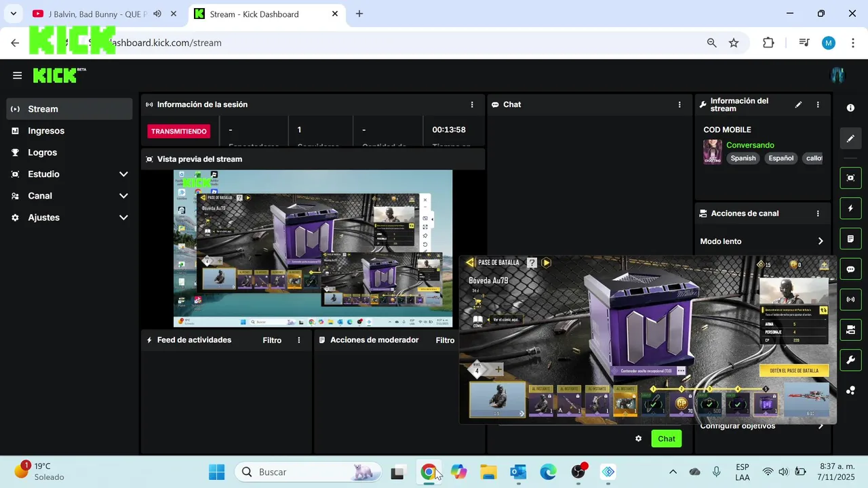Click the browser back arrow
The image size is (868, 488).
(x=15, y=43)
